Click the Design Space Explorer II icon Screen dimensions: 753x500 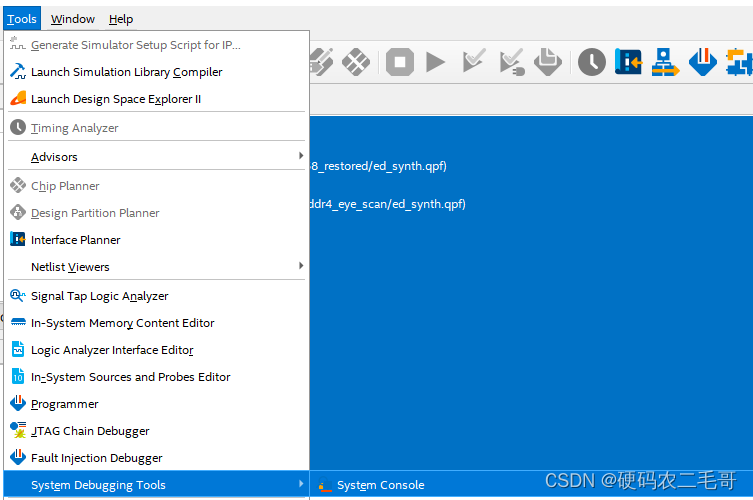tap(18, 98)
